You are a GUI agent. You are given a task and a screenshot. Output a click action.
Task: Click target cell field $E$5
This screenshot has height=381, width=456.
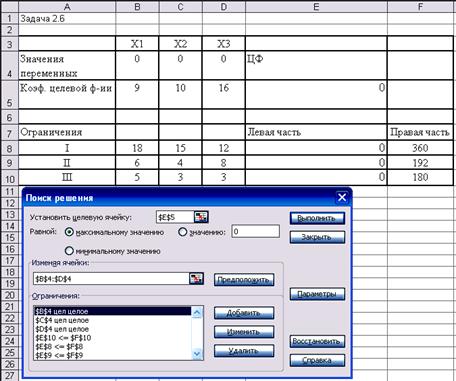(x=175, y=217)
